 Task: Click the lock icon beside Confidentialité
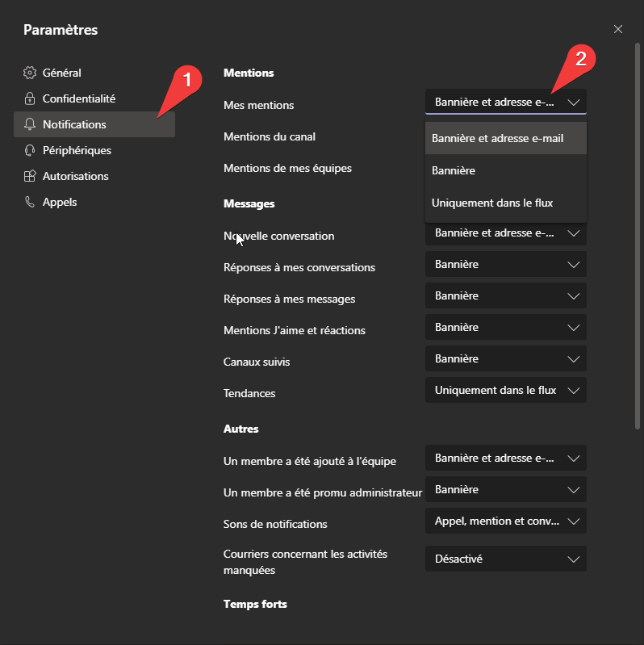[x=30, y=98]
